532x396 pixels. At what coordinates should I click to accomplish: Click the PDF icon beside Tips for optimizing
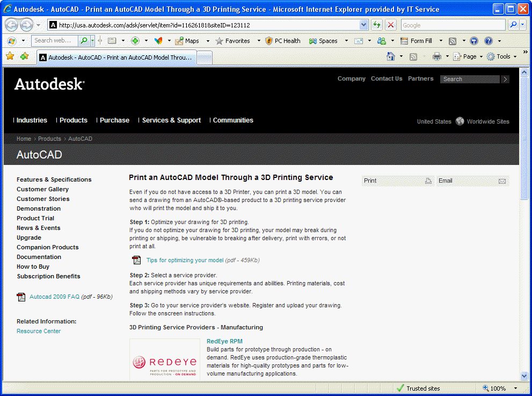click(x=136, y=260)
